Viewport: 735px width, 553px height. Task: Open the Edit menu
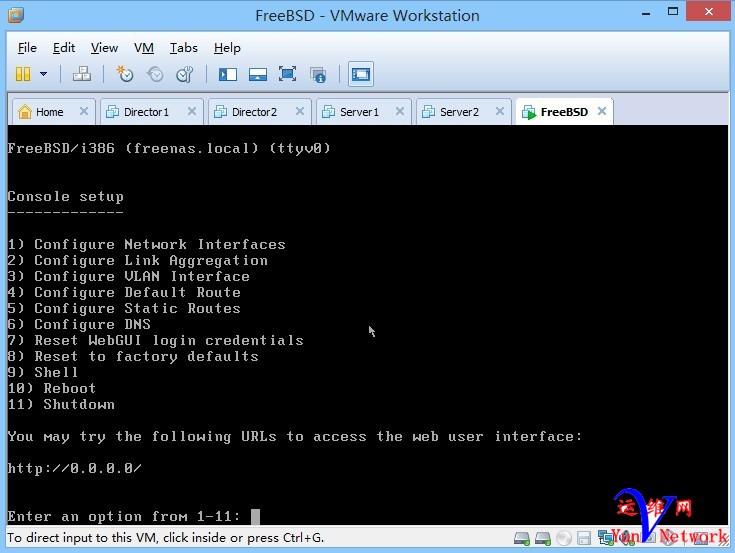click(64, 48)
